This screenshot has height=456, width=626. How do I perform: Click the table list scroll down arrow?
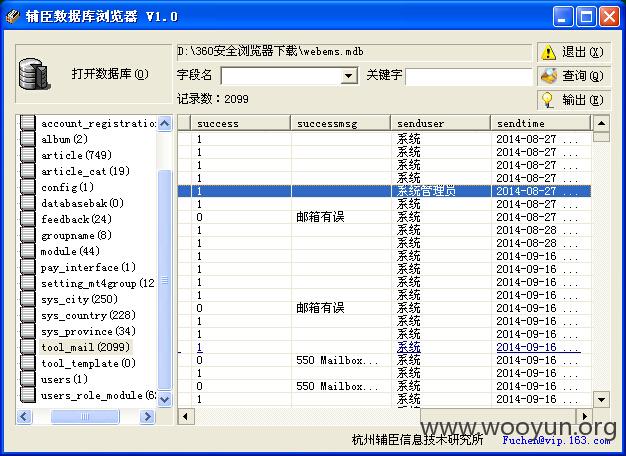click(x=164, y=399)
